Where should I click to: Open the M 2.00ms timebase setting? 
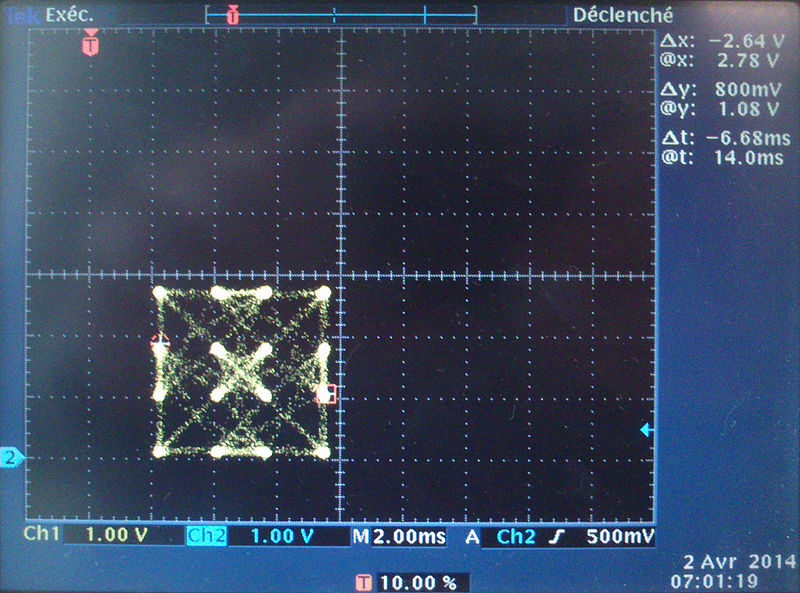coord(400,537)
